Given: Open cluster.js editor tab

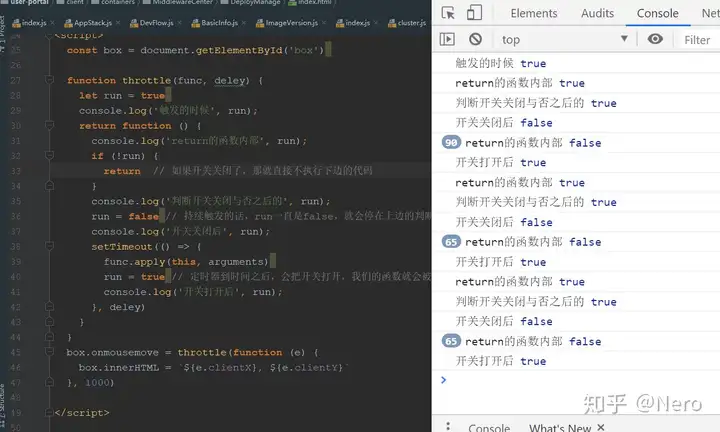Looking at the screenshot, I should pyautogui.click(x=412, y=22).
